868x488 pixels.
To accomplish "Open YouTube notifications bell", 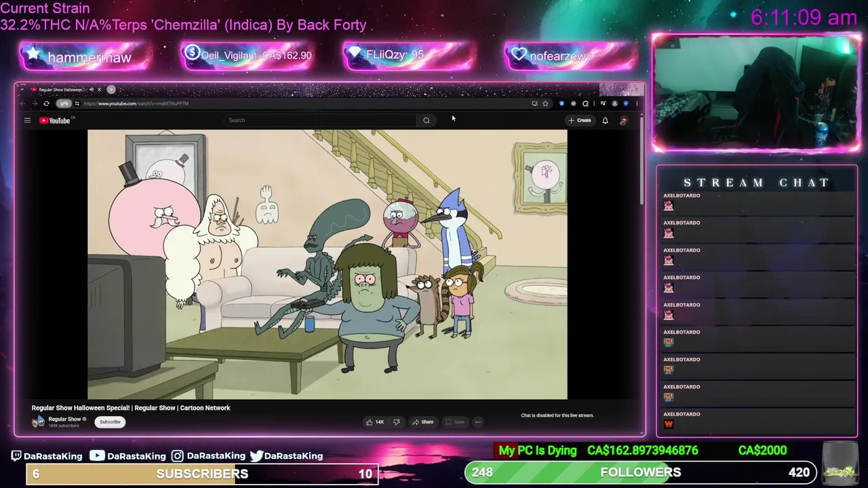I will 605,120.
